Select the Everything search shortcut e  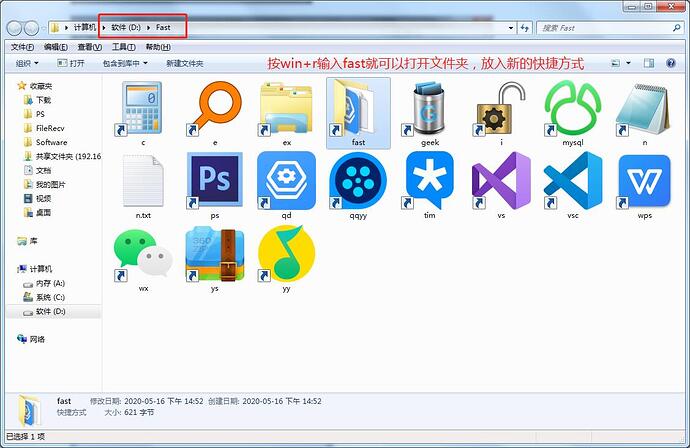pos(214,113)
